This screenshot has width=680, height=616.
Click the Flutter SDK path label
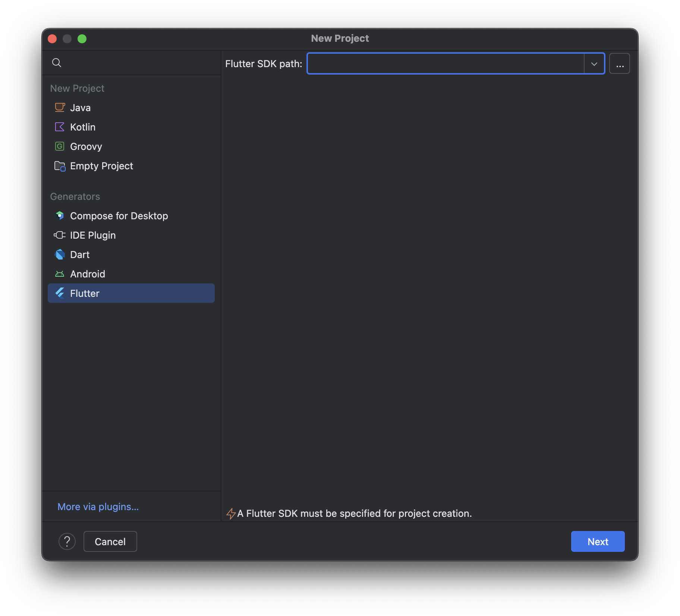[x=264, y=64]
